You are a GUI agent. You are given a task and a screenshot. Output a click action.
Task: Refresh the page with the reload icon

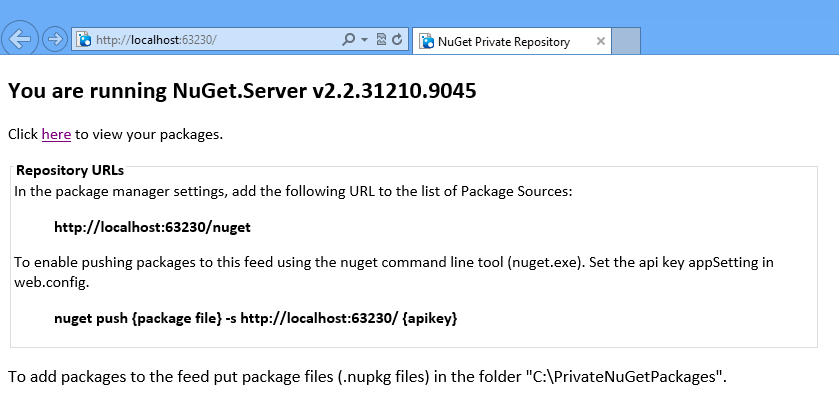click(397, 40)
